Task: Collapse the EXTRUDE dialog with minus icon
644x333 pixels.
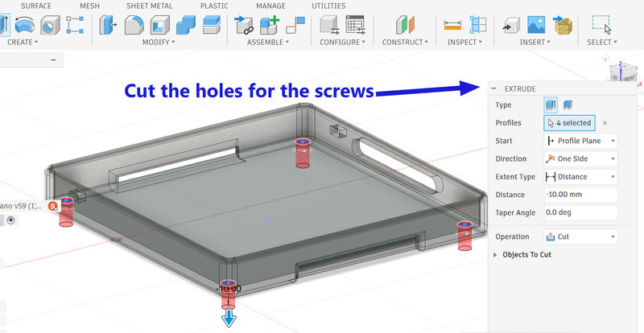Action: click(x=494, y=88)
